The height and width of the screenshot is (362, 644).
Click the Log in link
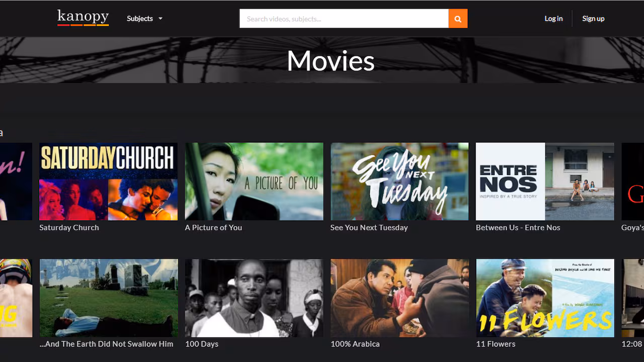pyautogui.click(x=553, y=19)
